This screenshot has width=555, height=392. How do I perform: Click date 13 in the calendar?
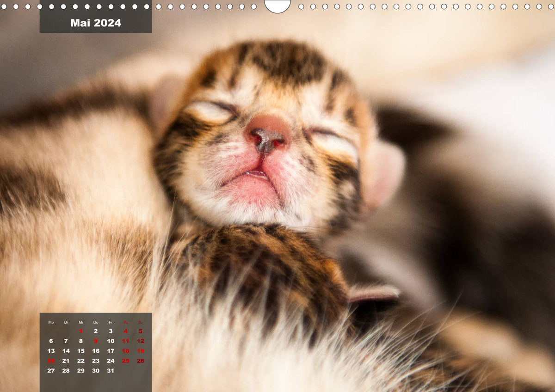coord(51,351)
